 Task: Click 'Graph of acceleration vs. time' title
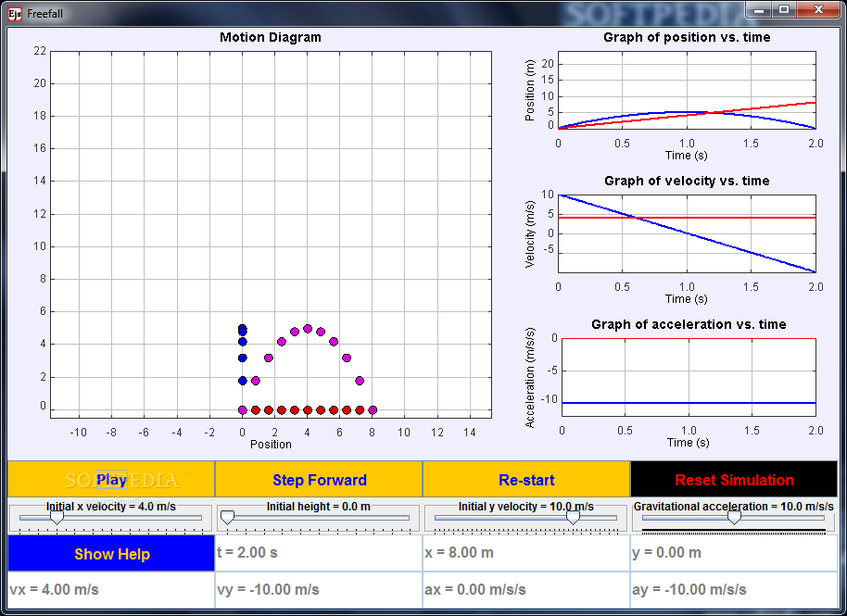pyautogui.click(x=689, y=324)
